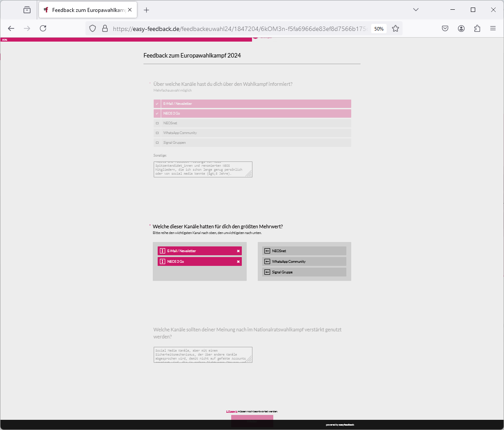This screenshot has height=430, width=504.
Task: Check the NEOSnet channel option
Action: [157, 123]
